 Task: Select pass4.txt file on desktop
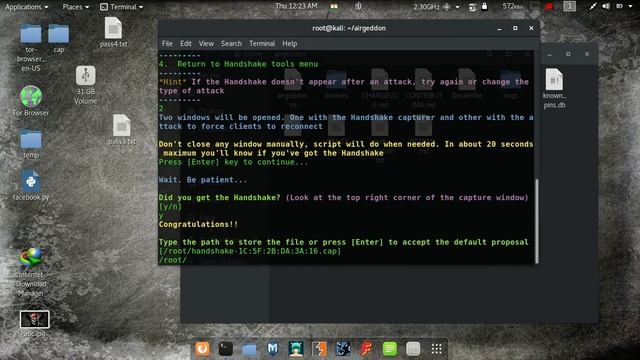(x=113, y=32)
